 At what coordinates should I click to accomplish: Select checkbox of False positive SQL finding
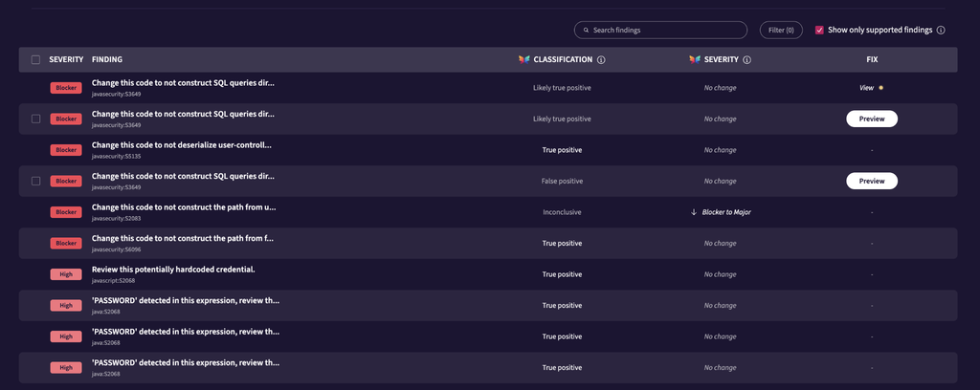pos(35,181)
